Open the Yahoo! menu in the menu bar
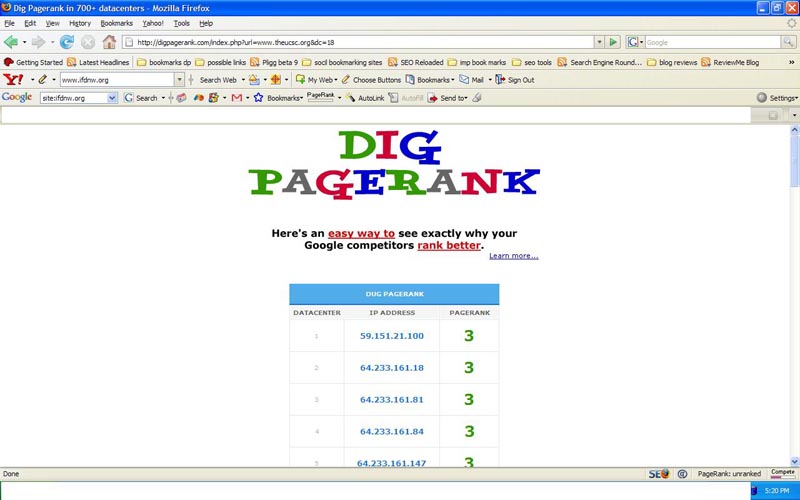800x500 pixels. pyautogui.click(x=153, y=23)
